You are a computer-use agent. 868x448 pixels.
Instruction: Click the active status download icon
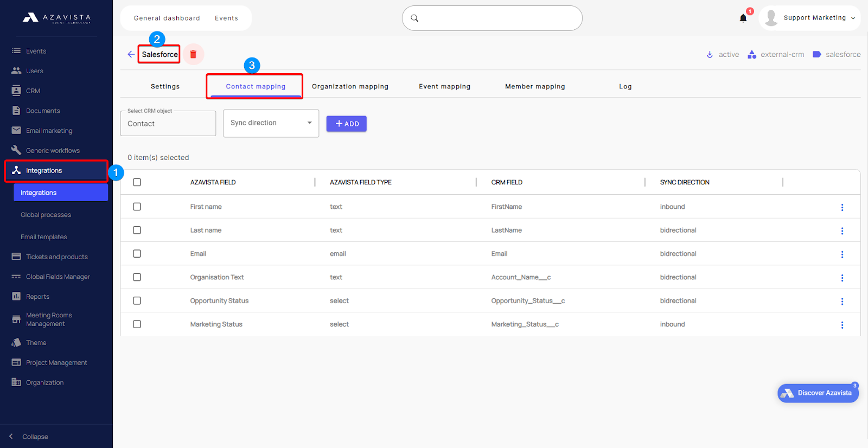click(x=710, y=54)
